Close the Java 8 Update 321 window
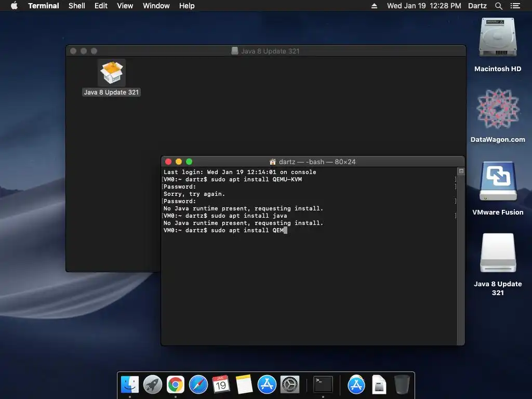This screenshot has width=532, height=399. tap(73, 51)
